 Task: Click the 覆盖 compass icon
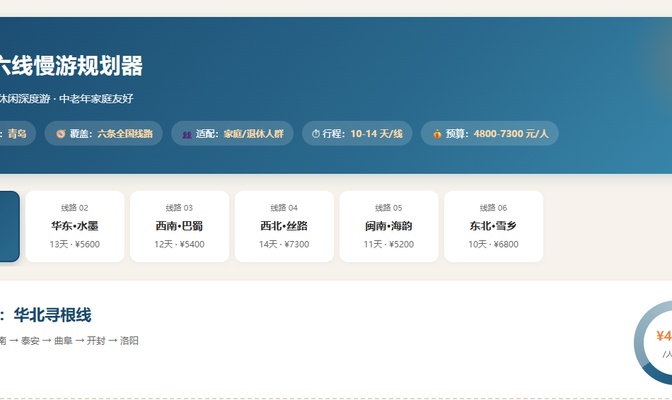(61, 134)
